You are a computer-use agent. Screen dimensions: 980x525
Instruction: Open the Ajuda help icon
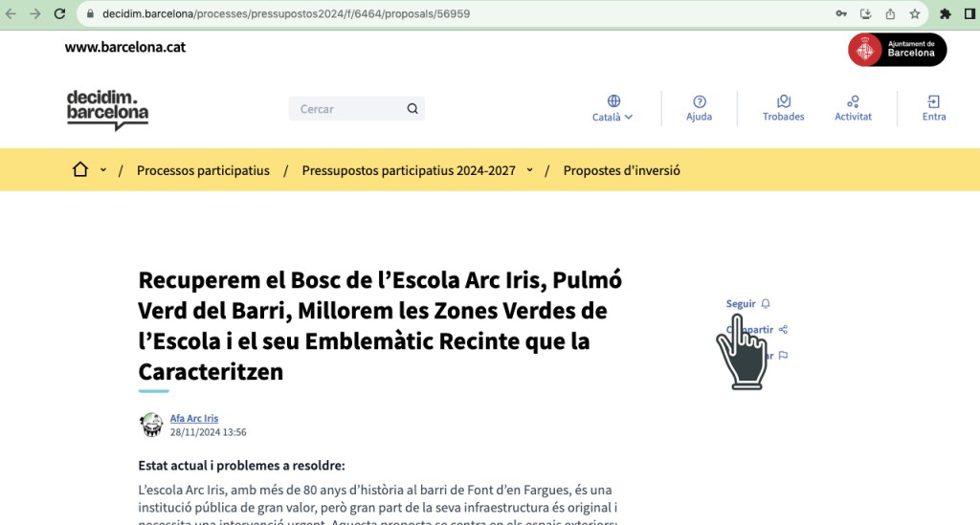tap(699, 102)
